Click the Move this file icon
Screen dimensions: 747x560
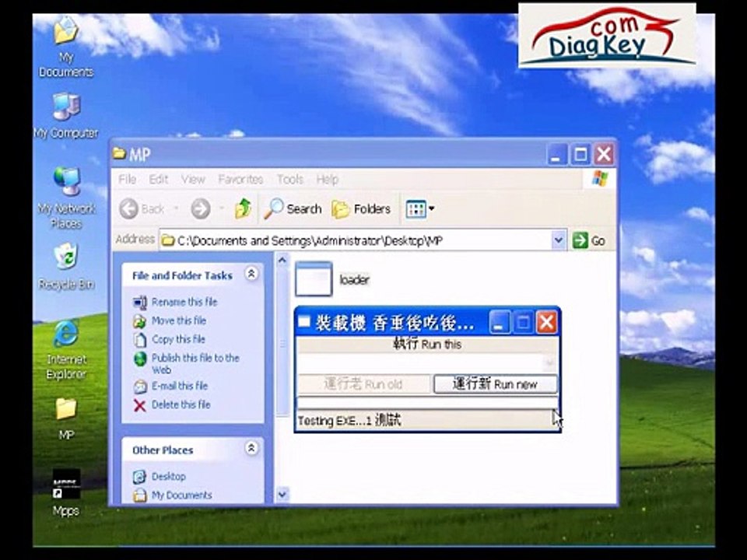[139, 321]
